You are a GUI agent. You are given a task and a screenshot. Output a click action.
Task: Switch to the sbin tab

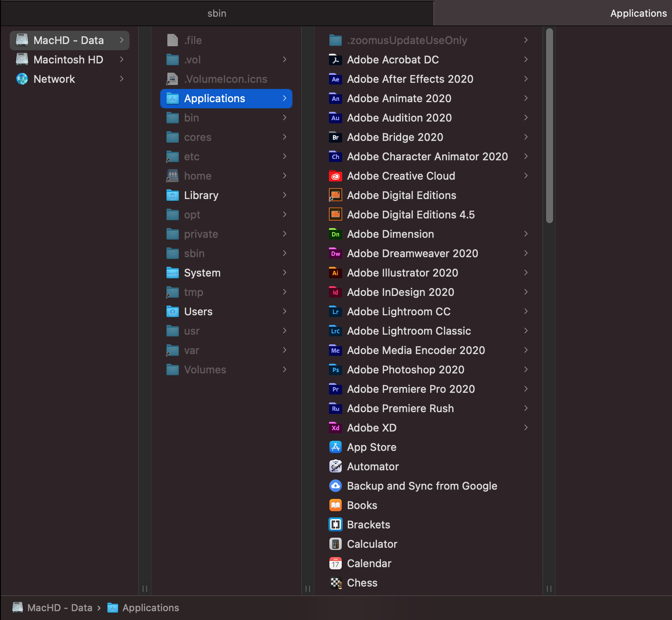point(217,13)
